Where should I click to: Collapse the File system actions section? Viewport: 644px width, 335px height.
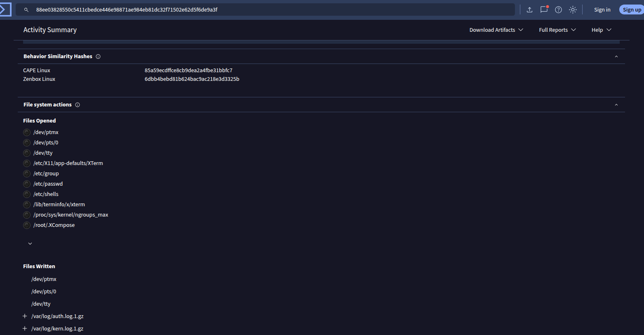616,104
